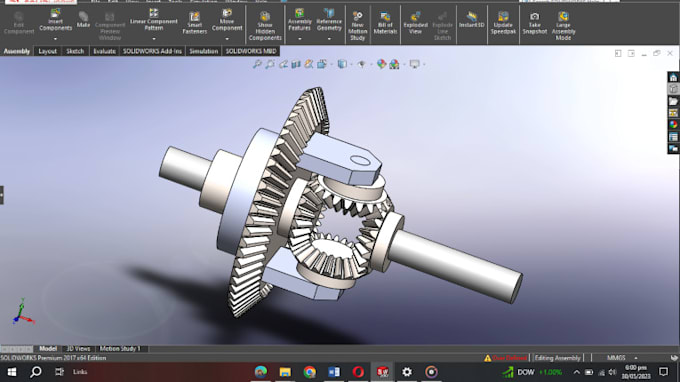This screenshot has width=680, height=382.
Task: Click the Linear Component Pattern tool
Action: click(154, 20)
